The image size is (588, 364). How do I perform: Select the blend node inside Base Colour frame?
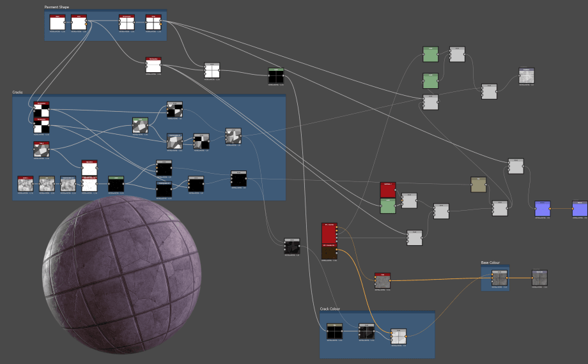coord(500,278)
